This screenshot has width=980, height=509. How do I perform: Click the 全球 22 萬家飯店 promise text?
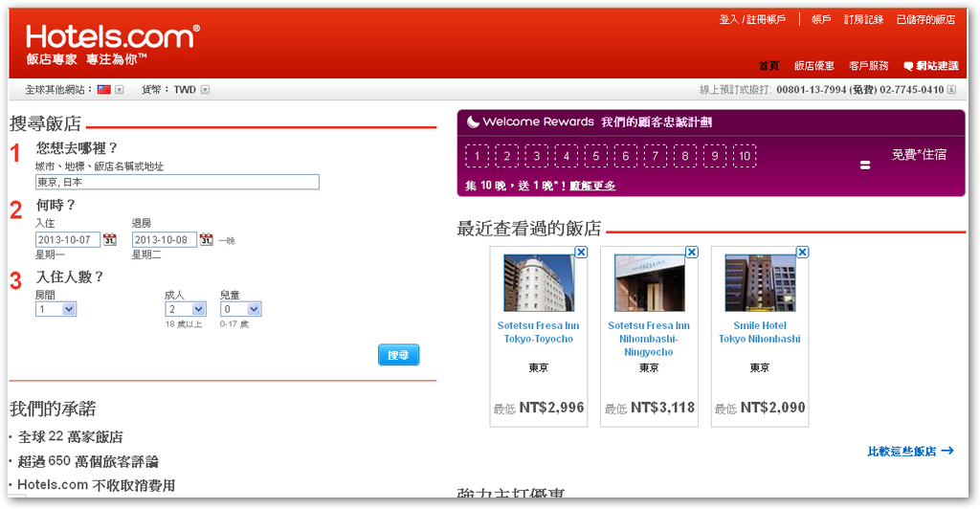(70, 436)
